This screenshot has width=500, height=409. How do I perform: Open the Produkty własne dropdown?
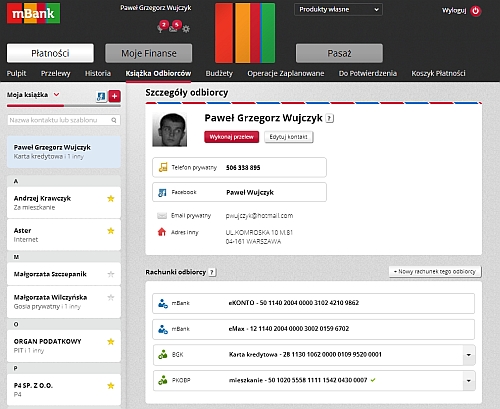point(338,9)
